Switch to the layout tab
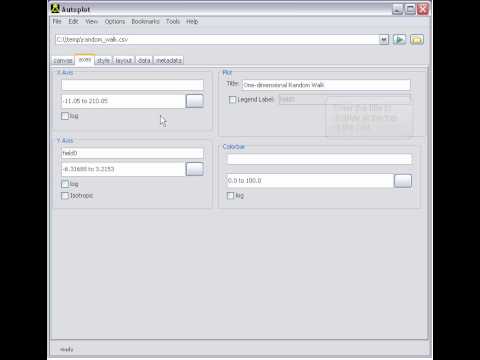The image size is (480, 360). (x=124, y=60)
